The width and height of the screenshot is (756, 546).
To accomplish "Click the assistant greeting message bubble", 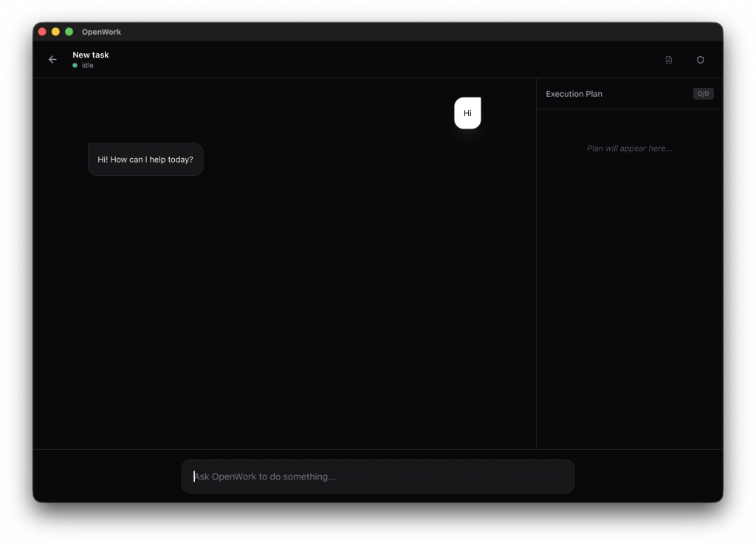I will [145, 159].
